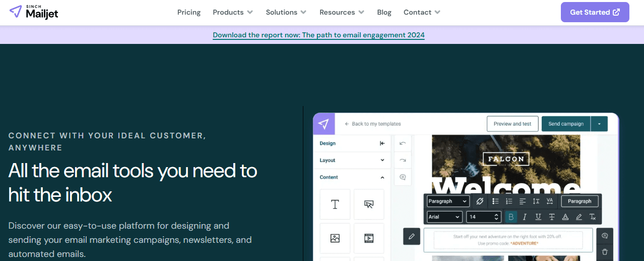
Task: Open the Send campaign dropdown arrow
Action: (x=599, y=124)
